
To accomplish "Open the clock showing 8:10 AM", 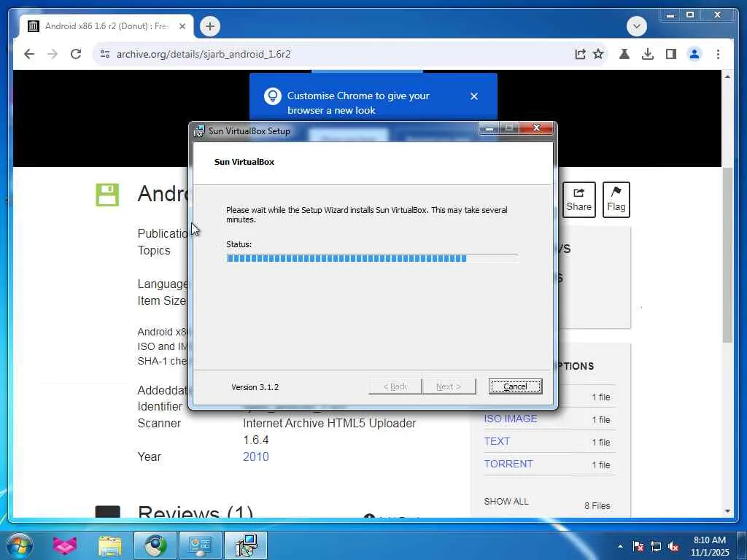I will coord(710,546).
